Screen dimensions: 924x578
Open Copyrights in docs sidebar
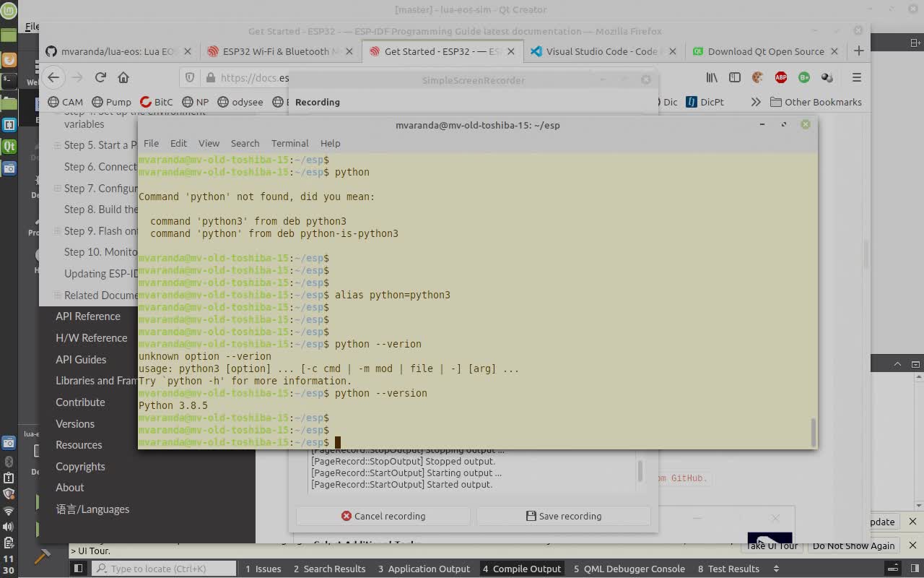[x=80, y=466]
